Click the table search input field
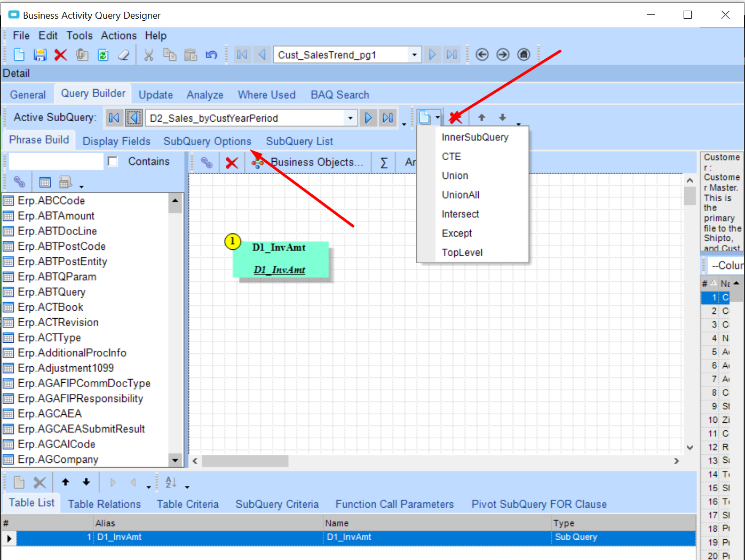The width and height of the screenshot is (745, 560). (56, 161)
